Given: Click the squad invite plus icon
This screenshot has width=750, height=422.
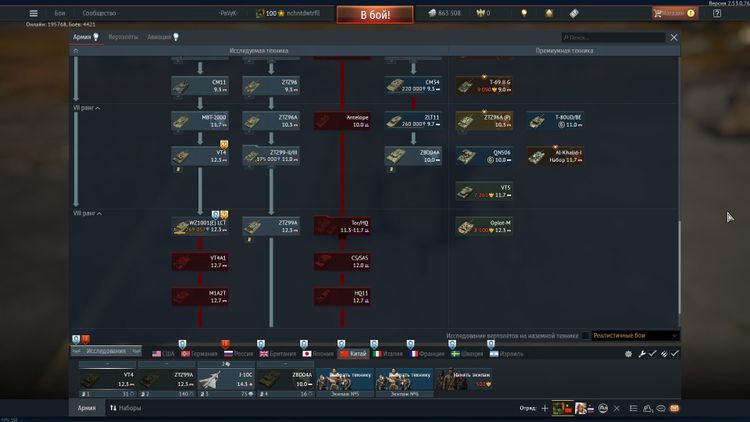Looking at the screenshot, I should click(545, 409).
